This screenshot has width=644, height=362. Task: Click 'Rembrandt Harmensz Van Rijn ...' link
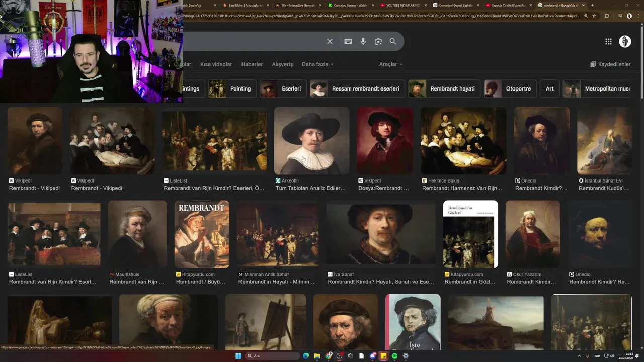click(463, 188)
